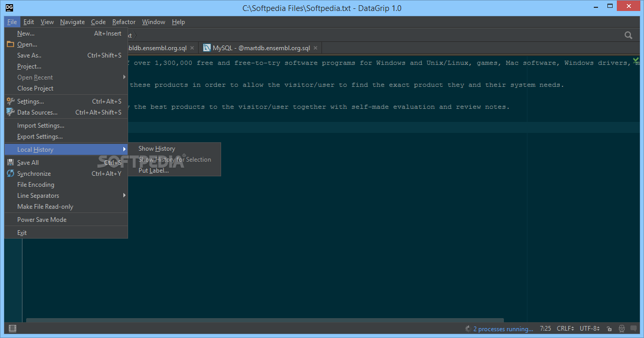Open the CRLF line separator dropdown

[565, 329]
